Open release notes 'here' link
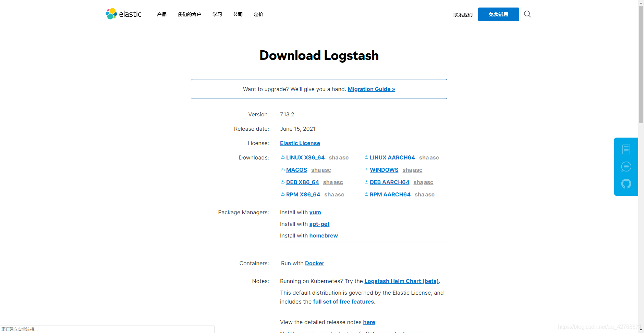The width and height of the screenshot is (644, 333). (369, 322)
